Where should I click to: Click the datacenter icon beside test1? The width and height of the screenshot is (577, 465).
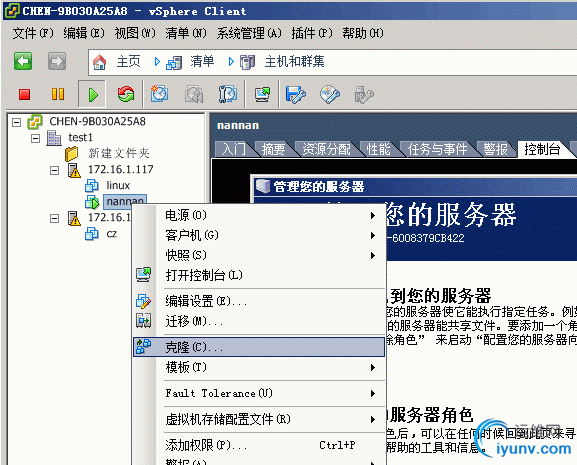click(x=54, y=138)
